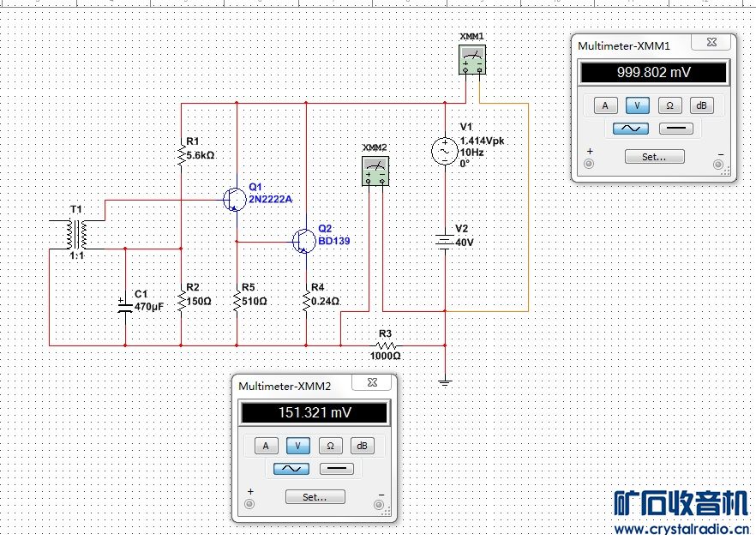
Task: Select AC signal mode in Multimeter-XMM1
Action: click(x=631, y=129)
